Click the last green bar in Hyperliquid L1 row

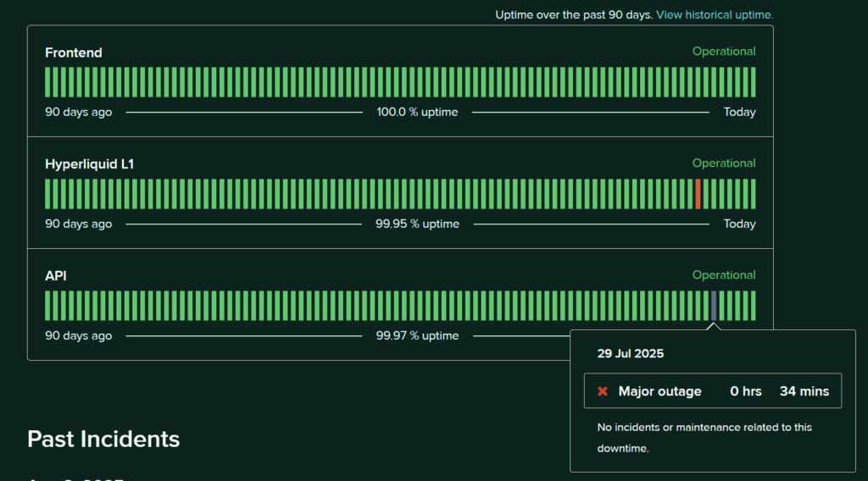pyautogui.click(x=753, y=194)
